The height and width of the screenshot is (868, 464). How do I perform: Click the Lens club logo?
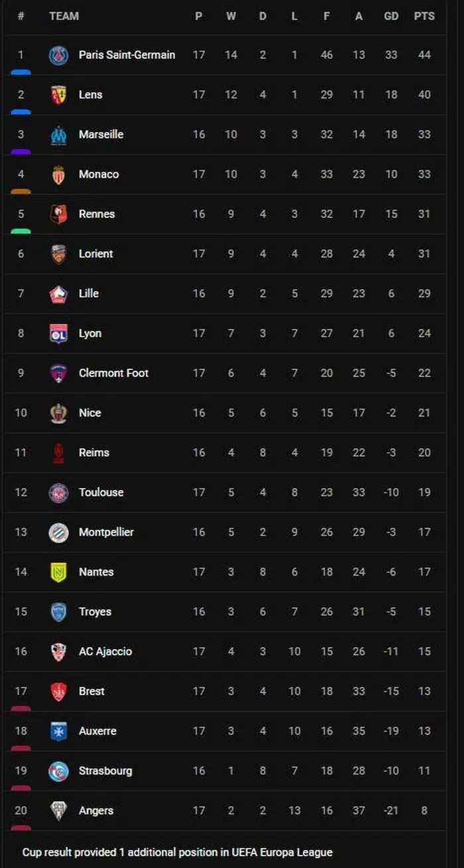tap(58, 95)
